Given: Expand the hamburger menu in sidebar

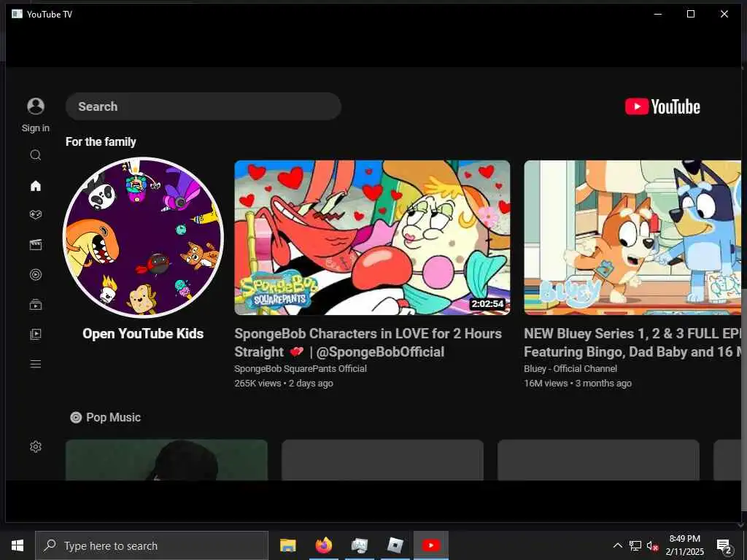Looking at the screenshot, I should 36,364.
